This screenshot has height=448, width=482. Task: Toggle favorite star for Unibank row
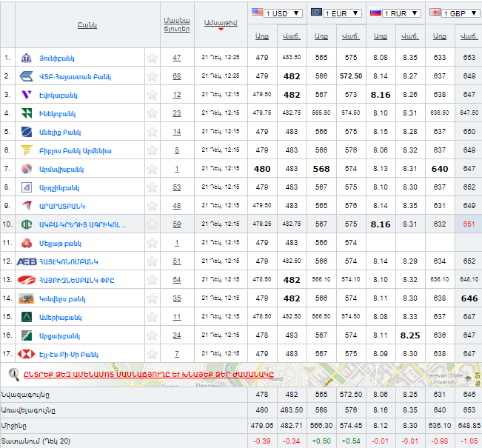click(153, 58)
